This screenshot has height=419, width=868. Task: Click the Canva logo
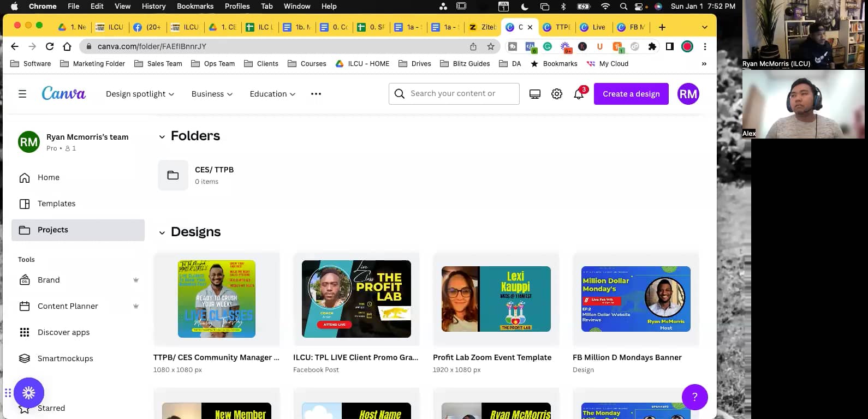(64, 94)
